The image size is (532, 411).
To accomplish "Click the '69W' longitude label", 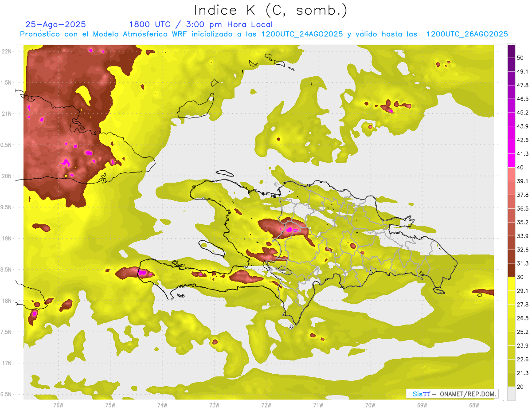I will pyautogui.click(x=422, y=405).
